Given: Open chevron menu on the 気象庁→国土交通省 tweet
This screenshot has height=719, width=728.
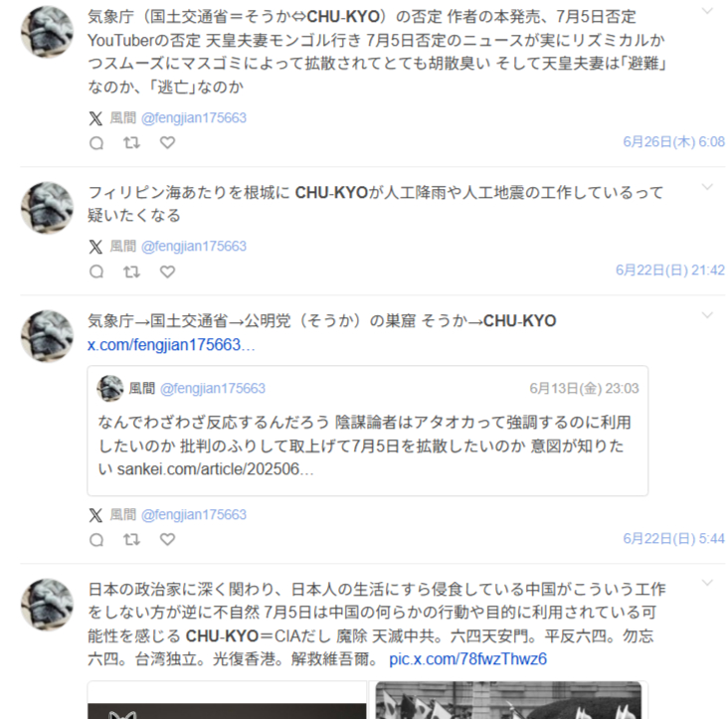Looking at the screenshot, I should click(x=707, y=315).
